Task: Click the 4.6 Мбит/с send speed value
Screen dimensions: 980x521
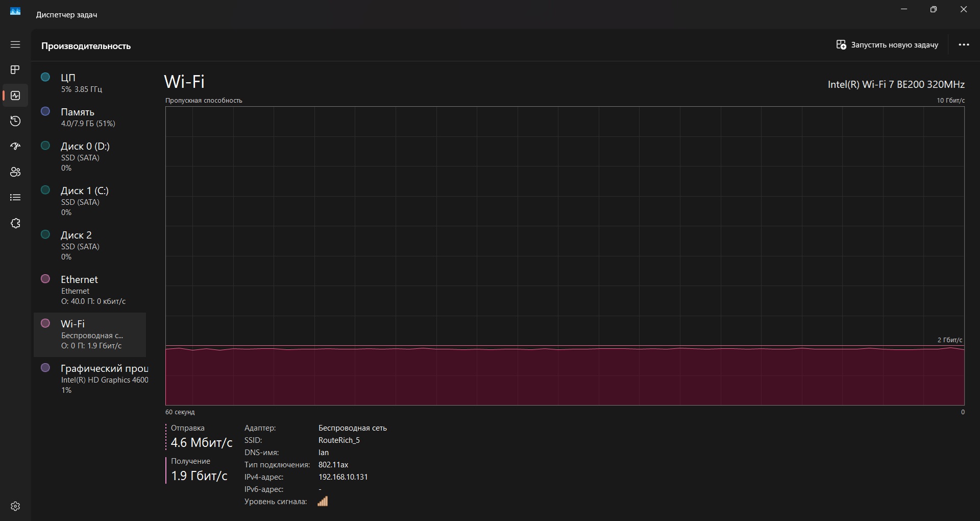Action: 202,443
